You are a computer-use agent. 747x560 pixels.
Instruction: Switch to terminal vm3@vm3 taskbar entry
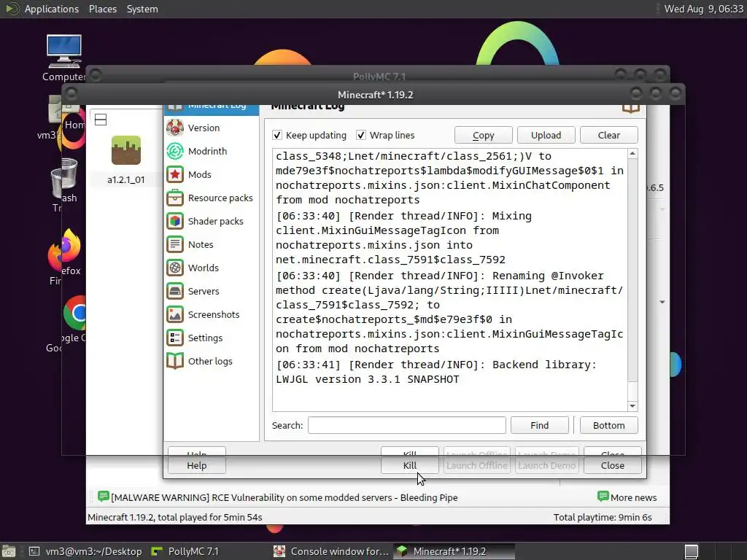tap(86, 551)
